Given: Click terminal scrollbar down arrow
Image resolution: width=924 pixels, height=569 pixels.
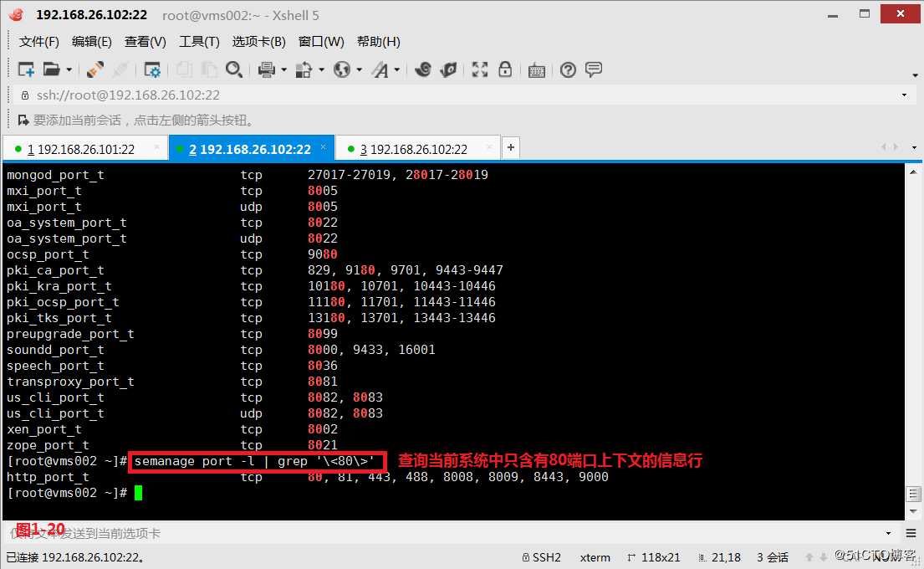Looking at the screenshot, I should click(x=913, y=512).
